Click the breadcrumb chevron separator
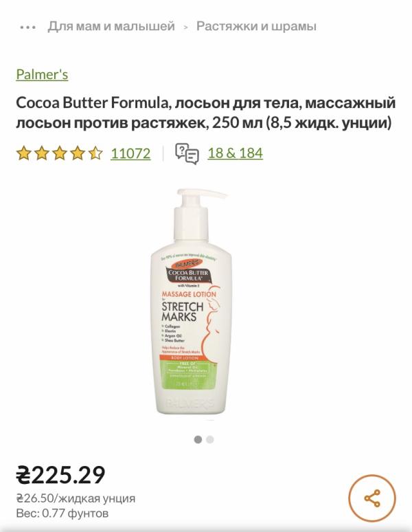This screenshot has height=532, width=412. [185, 27]
